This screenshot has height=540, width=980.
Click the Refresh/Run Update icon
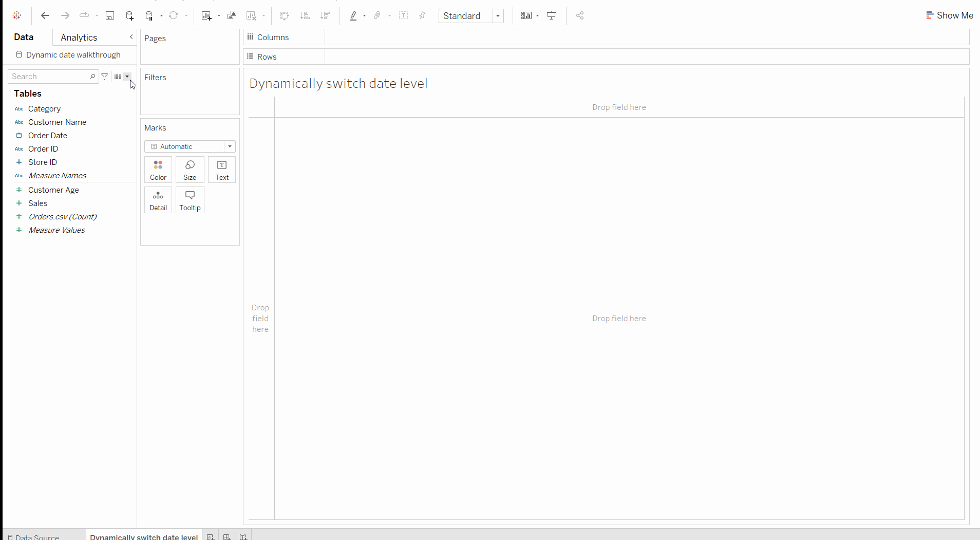pyautogui.click(x=174, y=15)
